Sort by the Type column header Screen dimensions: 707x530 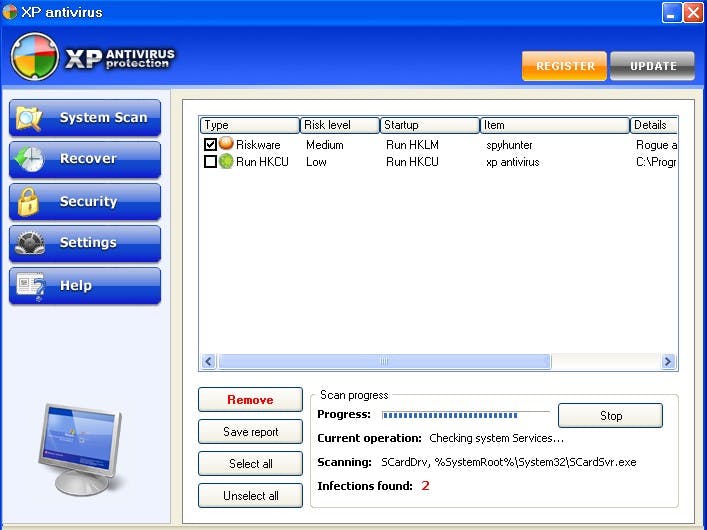coord(250,125)
